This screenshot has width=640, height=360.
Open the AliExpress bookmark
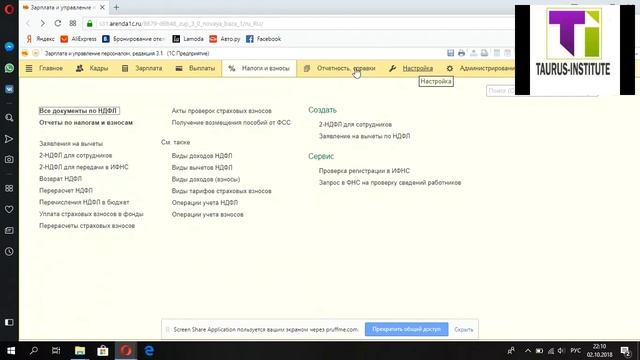pos(78,39)
